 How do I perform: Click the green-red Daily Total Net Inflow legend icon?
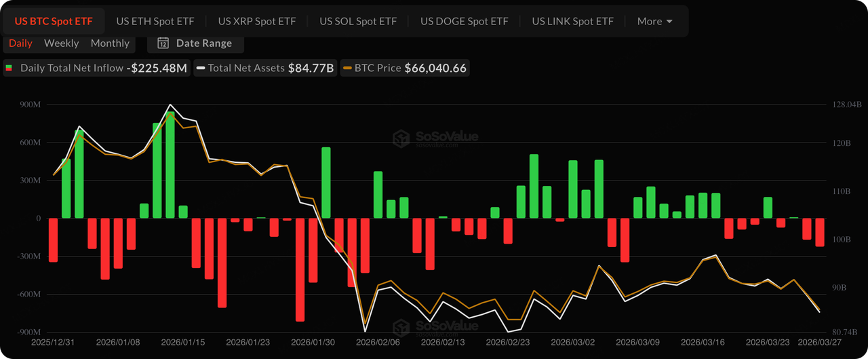(9, 68)
